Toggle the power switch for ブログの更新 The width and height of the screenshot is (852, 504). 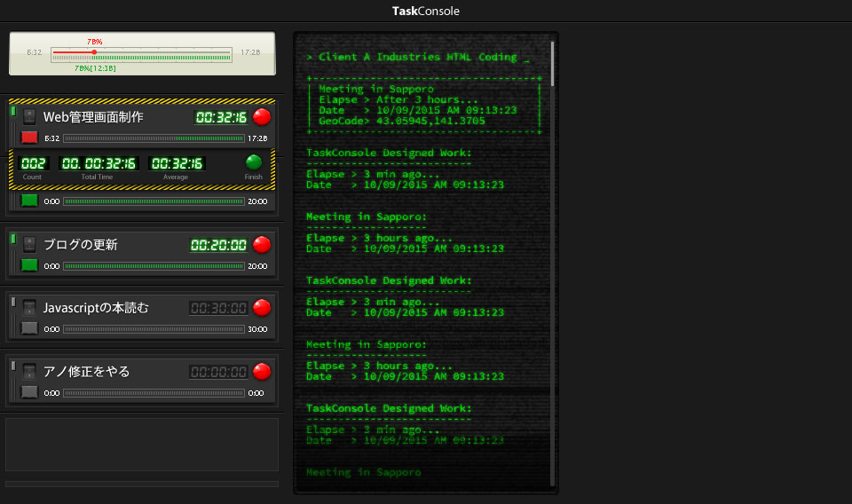click(x=29, y=244)
